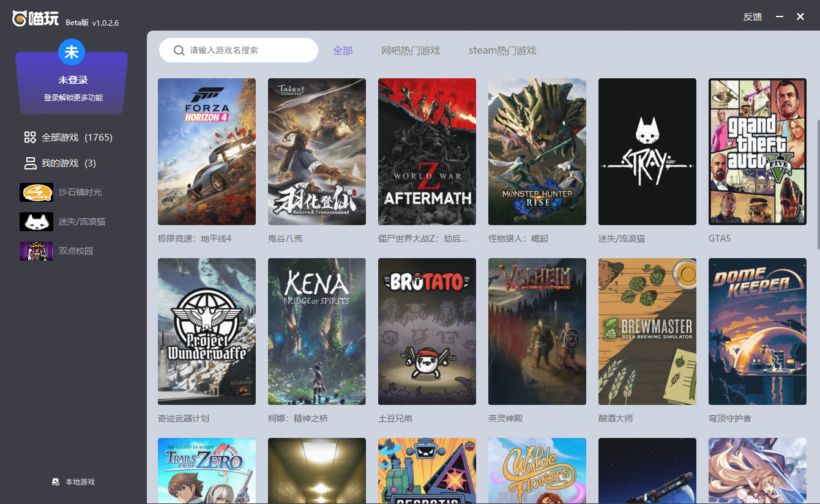Switch to the 全部 tab
Viewport: 820px width, 504px height.
pyautogui.click(x=343, y=51)
